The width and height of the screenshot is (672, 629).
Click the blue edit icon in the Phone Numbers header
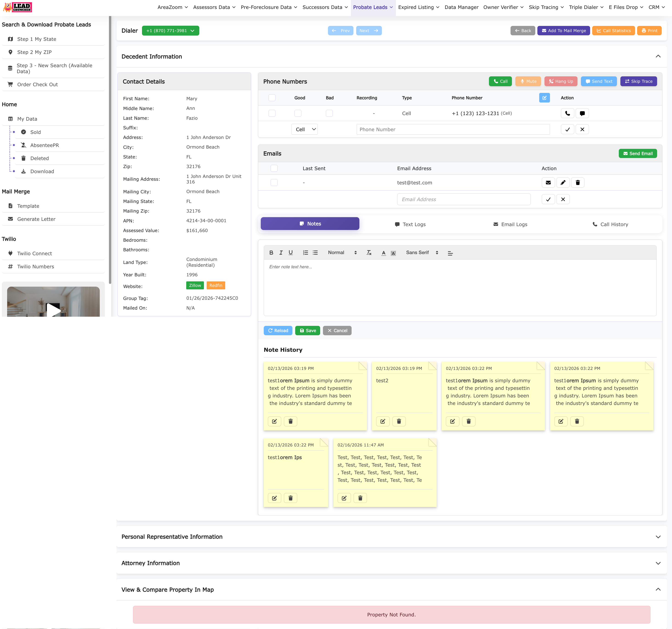544,98
